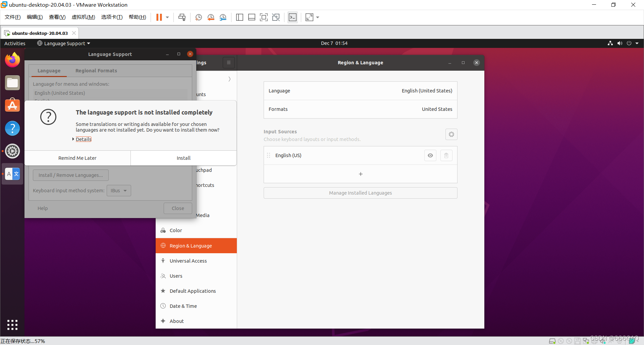Add an input source with plus button
Screen dimensions: 644x345
tap(360, 174)
